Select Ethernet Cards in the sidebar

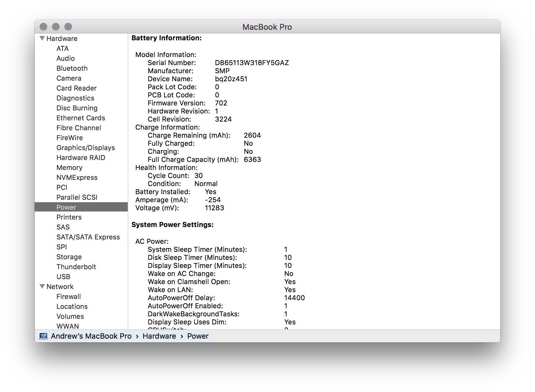[81, 118]
